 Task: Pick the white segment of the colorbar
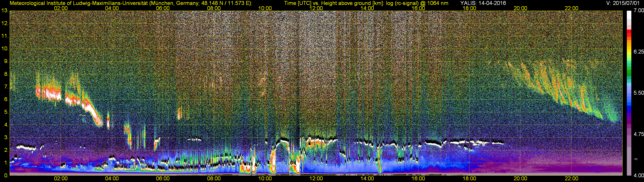tap(629, 15)
